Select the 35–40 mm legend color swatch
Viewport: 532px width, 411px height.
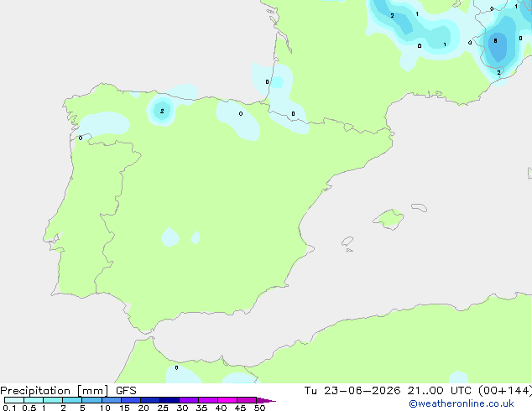(x=208, y=400)
